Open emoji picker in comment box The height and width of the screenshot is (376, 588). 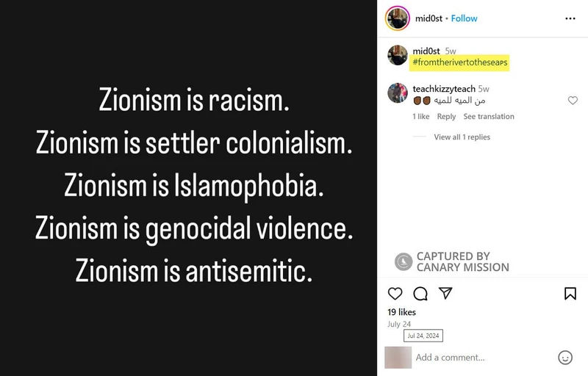[565, 358]
